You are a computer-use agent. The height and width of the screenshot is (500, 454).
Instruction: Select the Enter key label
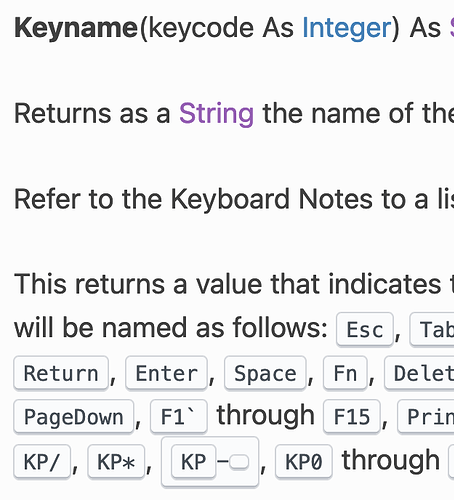click(x=167, y=373)
